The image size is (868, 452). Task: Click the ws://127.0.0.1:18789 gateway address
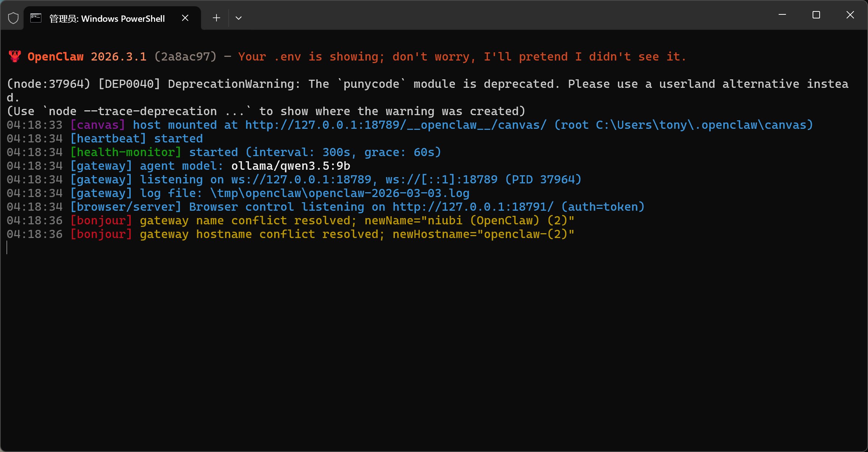301,180
